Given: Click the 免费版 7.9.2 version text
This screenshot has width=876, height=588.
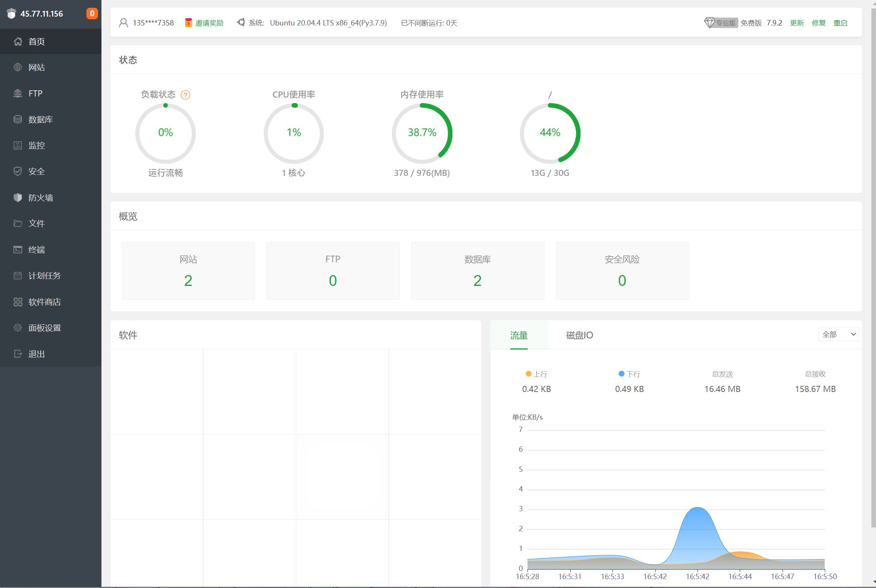Looking at the screenshot, I should tap(761, 23).
